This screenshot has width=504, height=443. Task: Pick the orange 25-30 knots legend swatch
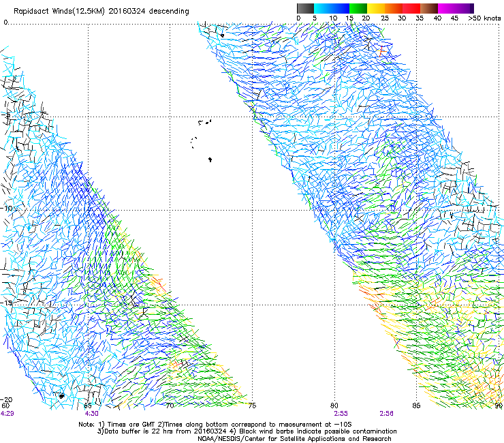coord(394,8)
